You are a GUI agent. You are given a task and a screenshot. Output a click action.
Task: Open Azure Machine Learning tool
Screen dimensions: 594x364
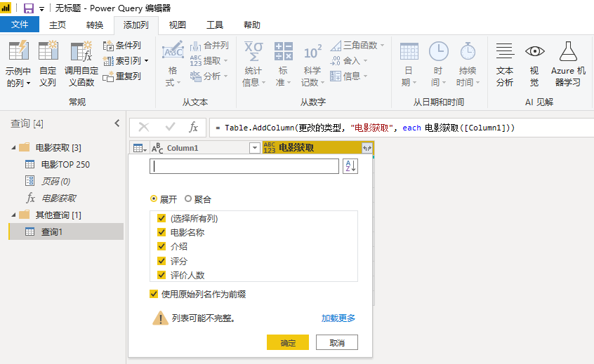click(x=568, y=65)
